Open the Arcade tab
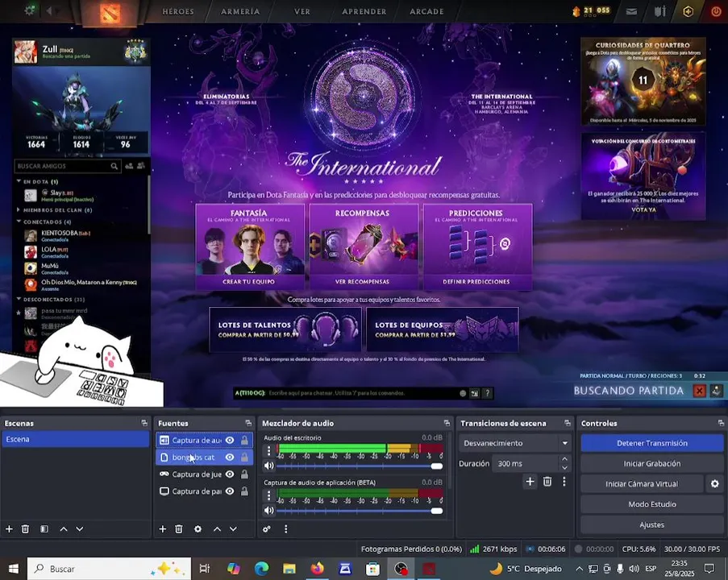 click(x=426, y=11)
